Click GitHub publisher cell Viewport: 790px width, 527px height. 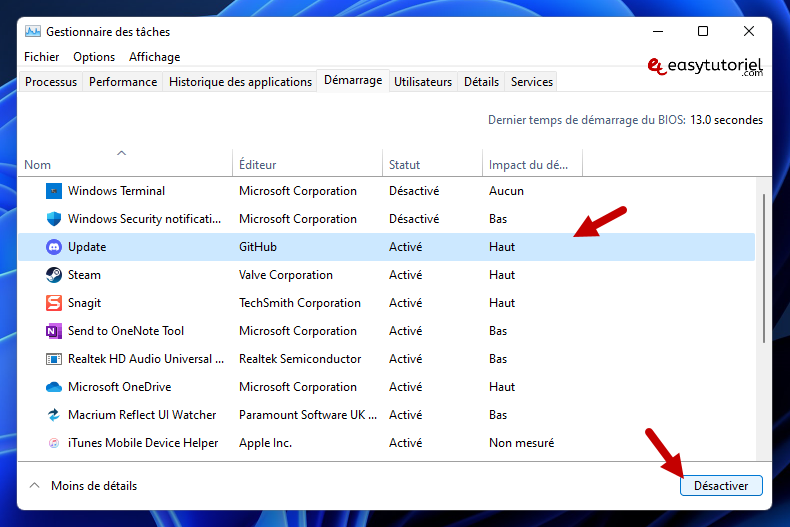tap(258, 247)
